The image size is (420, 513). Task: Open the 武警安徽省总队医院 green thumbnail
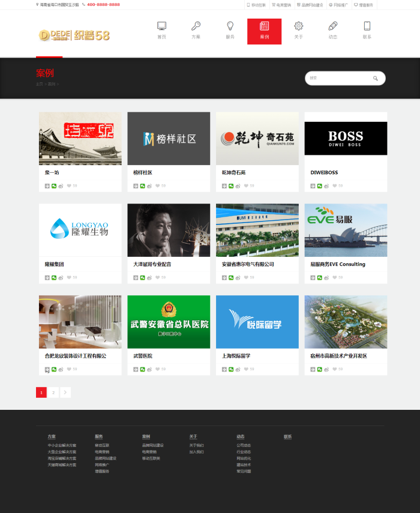click(x=169, y=322)
